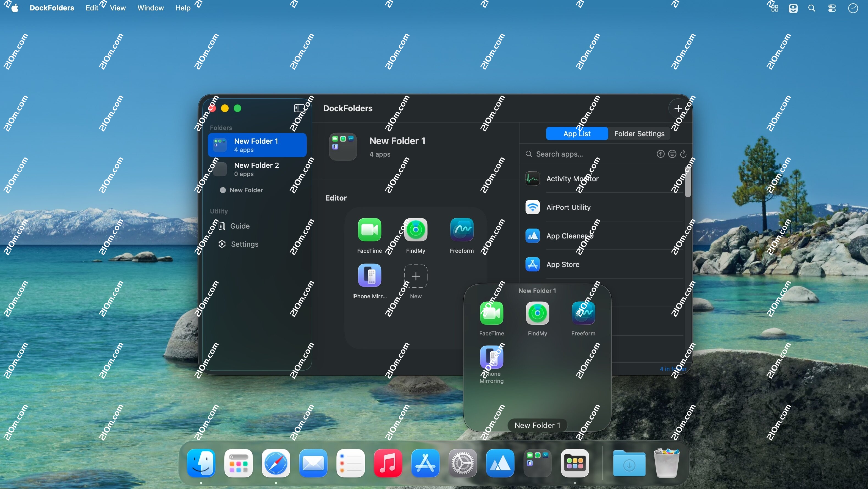Image resolution: width=868 pixels, height=489 pixels.
Task: Click the New Folder 1 header icon
Action: 343,146
